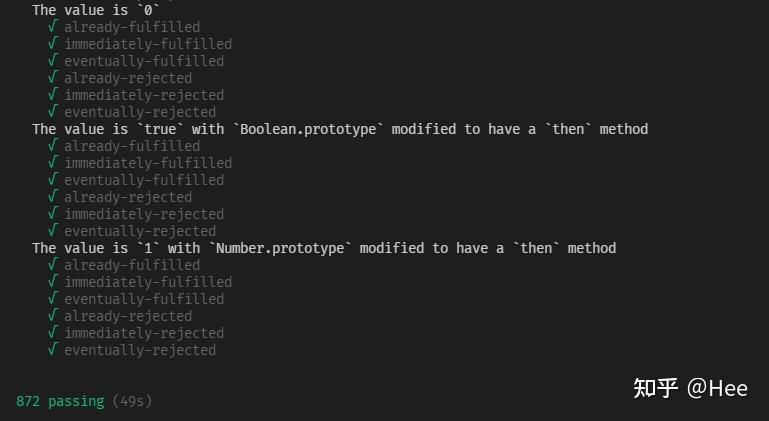This screenshot has height=421, width=769.
Task: Click eventually-fulfilled text under Boolean.prototype heading
Action: point(144,180)
